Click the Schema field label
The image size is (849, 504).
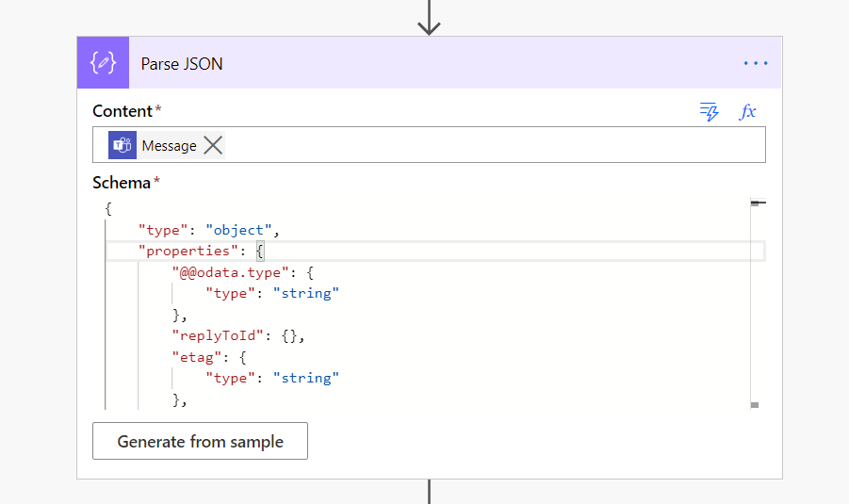(x=122, y=183)
